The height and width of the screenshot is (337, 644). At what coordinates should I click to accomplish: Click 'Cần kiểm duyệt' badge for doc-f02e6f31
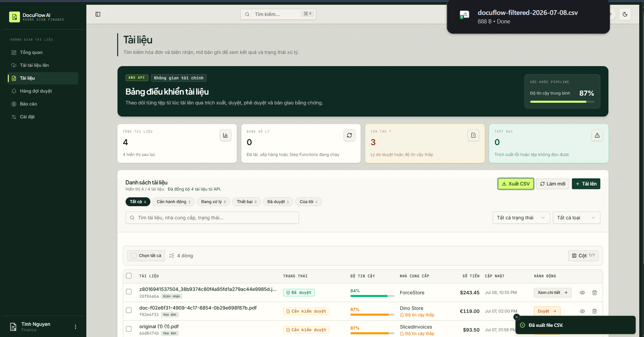[x=306, y=311]
